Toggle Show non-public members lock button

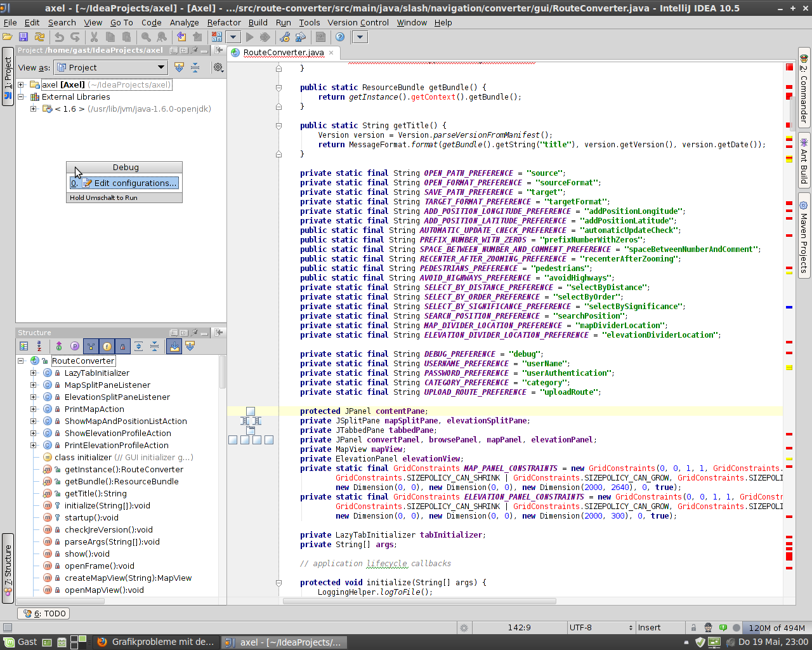click(x=122, y=346)
